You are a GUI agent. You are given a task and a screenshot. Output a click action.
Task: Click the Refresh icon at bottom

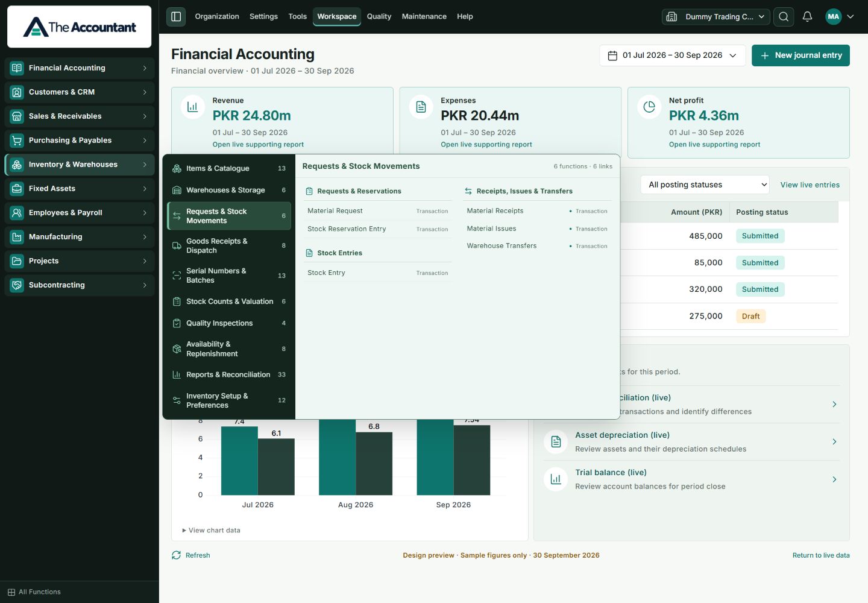pyautogui.click(x=176, y=555)
